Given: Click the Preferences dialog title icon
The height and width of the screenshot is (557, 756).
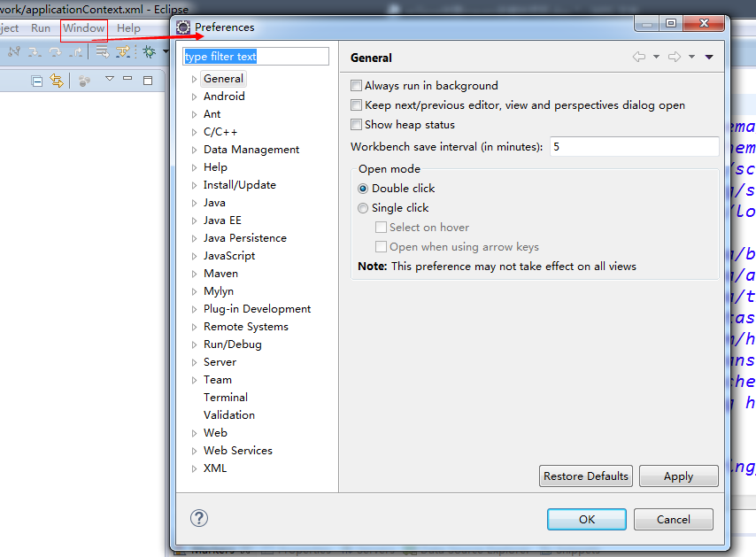Looking at the screenshot, I should pos(182,27).
